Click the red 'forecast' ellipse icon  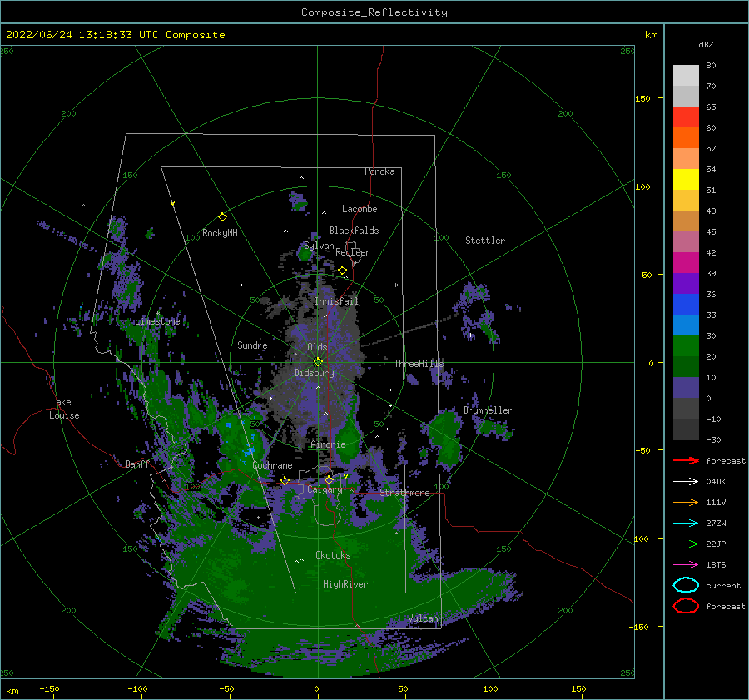[686, 606]
